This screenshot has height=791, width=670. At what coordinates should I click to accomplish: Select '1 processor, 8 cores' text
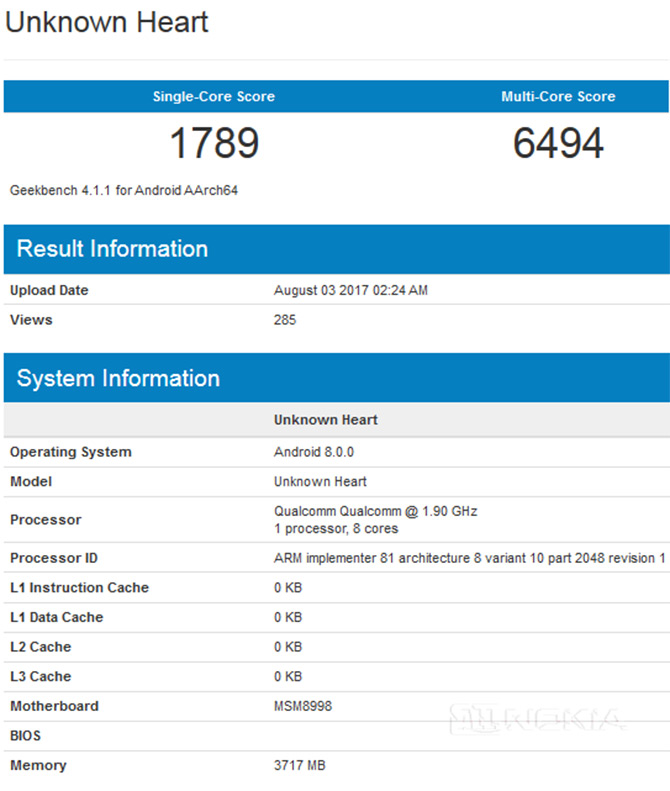336,529
